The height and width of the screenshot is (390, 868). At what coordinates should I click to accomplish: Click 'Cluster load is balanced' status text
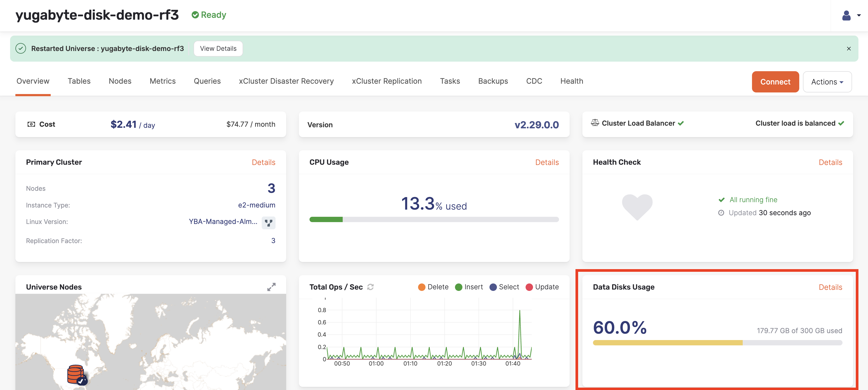pos(795,123)
